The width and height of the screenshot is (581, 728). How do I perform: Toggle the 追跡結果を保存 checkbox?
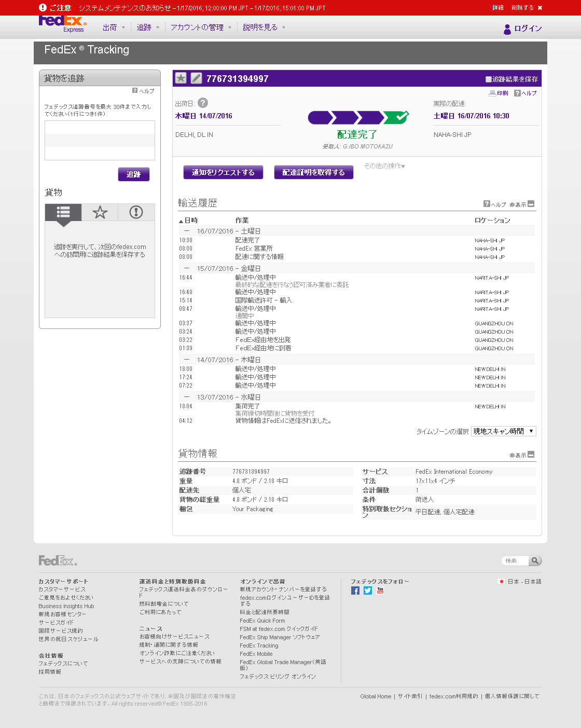pyautogui.click(x=489, y=79)
